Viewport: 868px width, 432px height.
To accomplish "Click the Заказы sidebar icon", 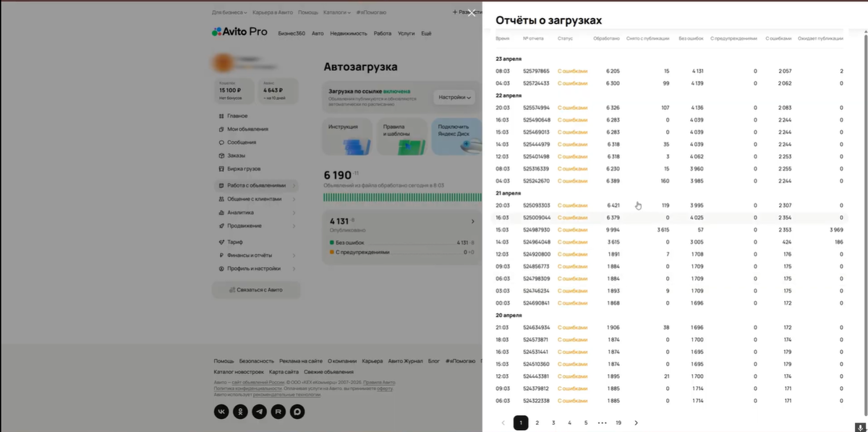I will coord(220,156).
